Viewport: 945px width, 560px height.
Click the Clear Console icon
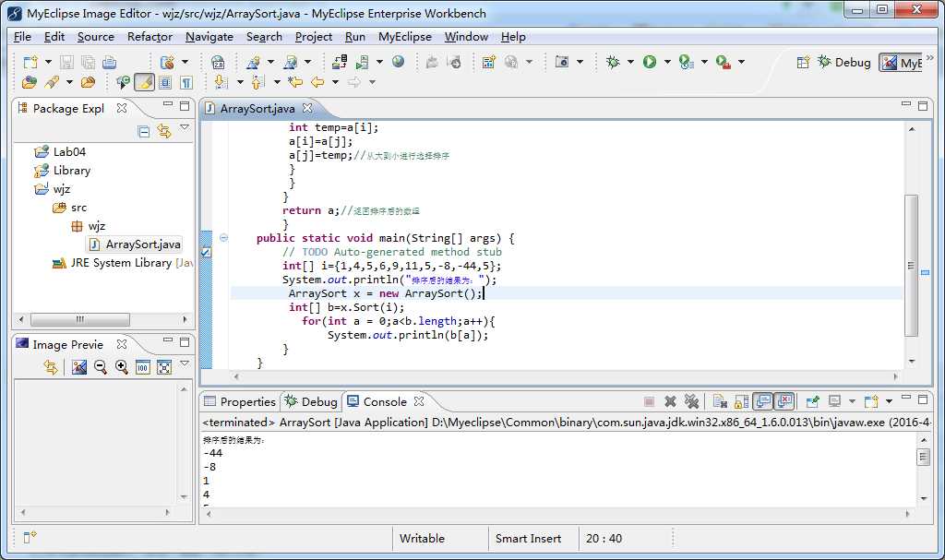pos(720,401)
